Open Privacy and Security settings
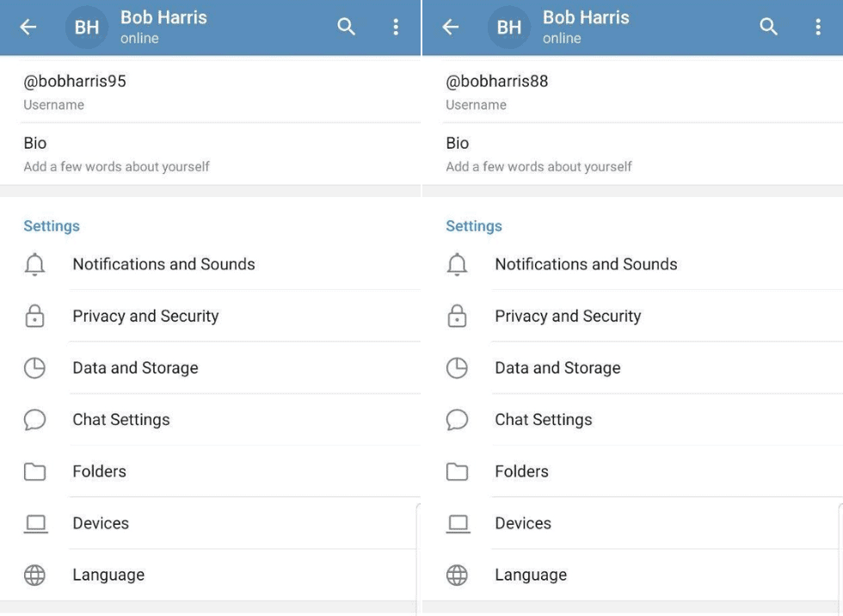 coord(145,316)
